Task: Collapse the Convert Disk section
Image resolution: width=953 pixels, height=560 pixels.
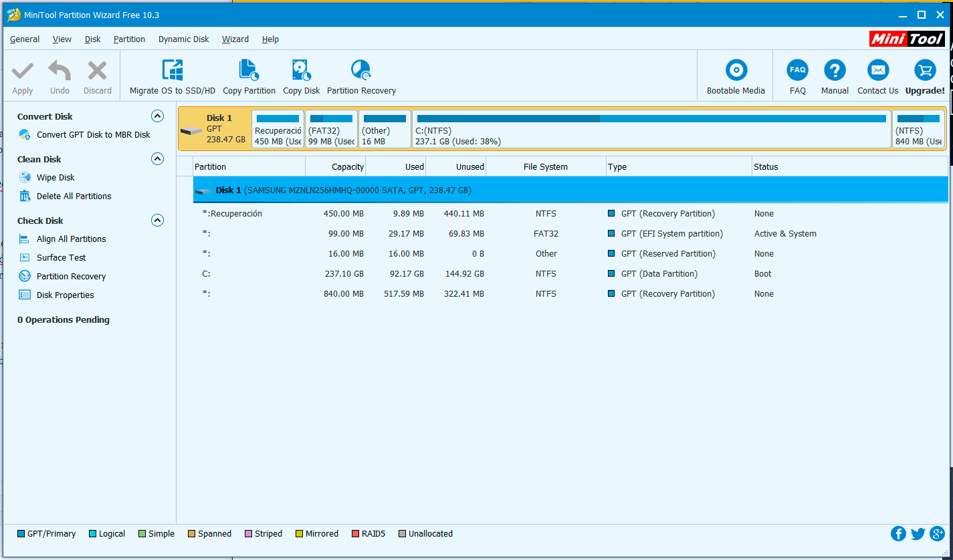Action: (x=157, y=116)
